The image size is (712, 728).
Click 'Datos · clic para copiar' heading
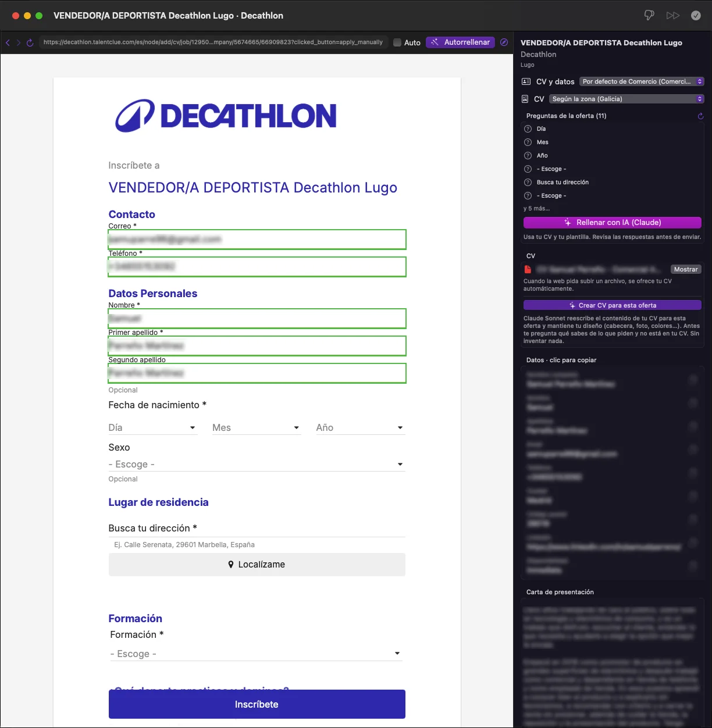561,361
